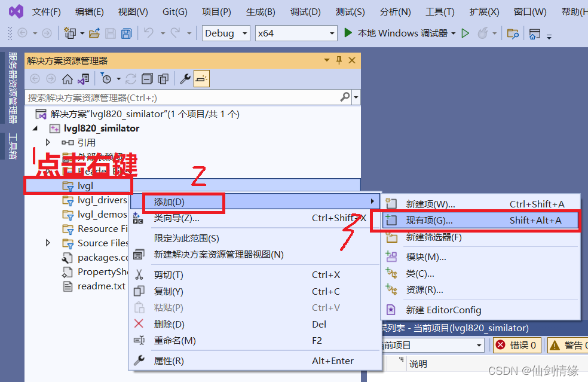Open the 生成(B) menu

click(261, 11)
